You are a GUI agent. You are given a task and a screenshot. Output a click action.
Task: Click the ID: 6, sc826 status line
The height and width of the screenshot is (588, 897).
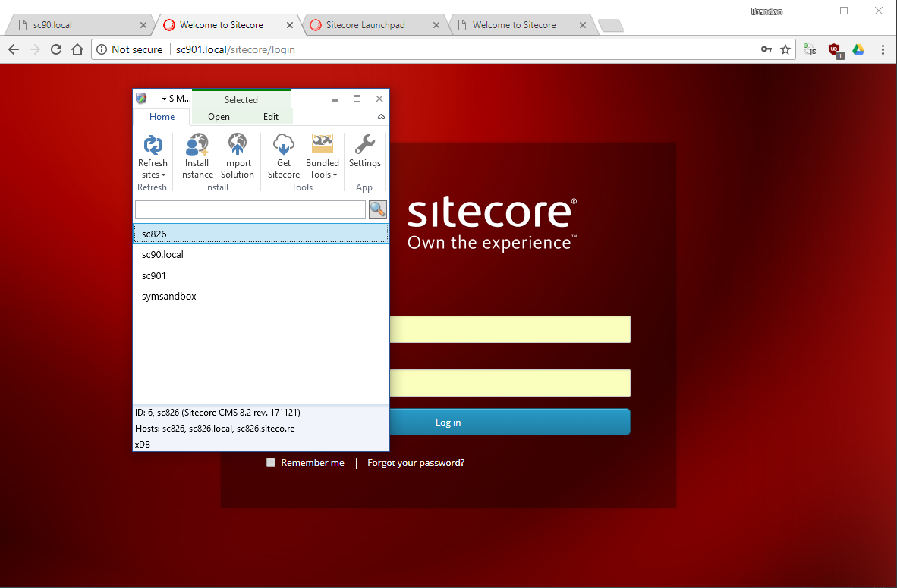point(217,413)
